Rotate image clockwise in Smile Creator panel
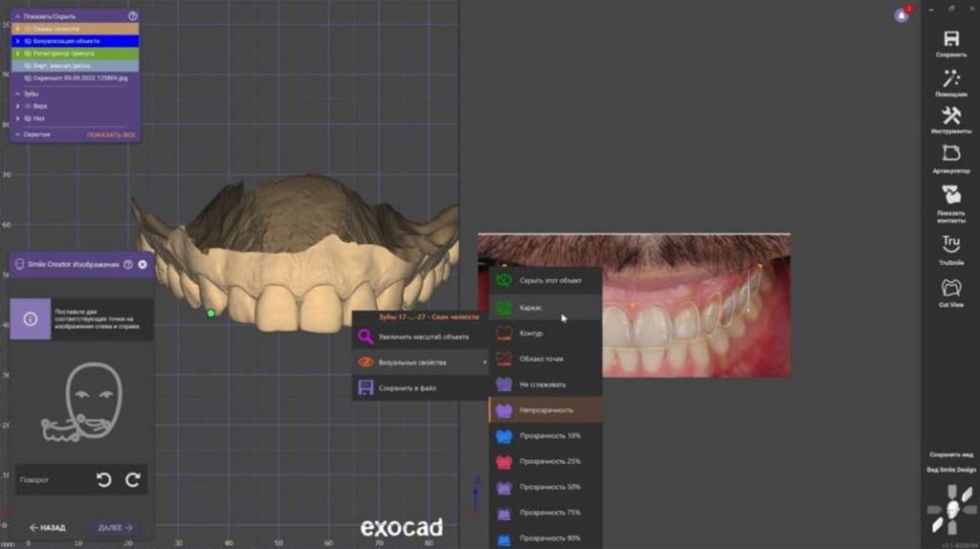This screenshot has height=549, width=980. (133, 480)
